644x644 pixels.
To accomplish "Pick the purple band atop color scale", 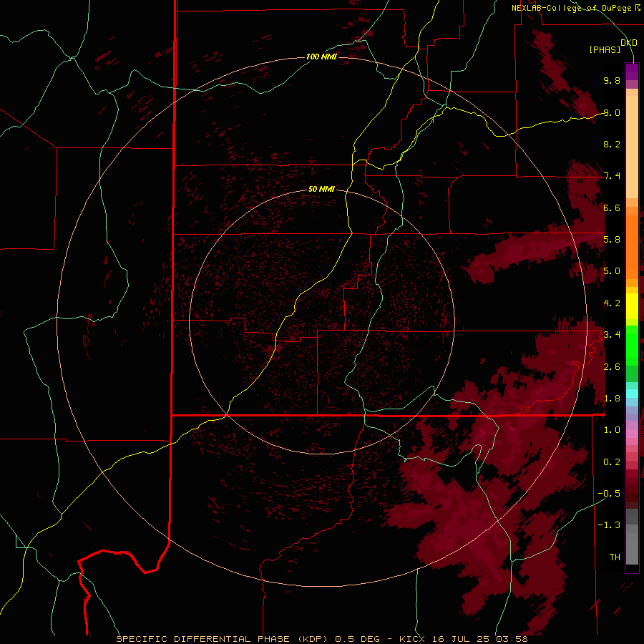I will click(632, 72).
